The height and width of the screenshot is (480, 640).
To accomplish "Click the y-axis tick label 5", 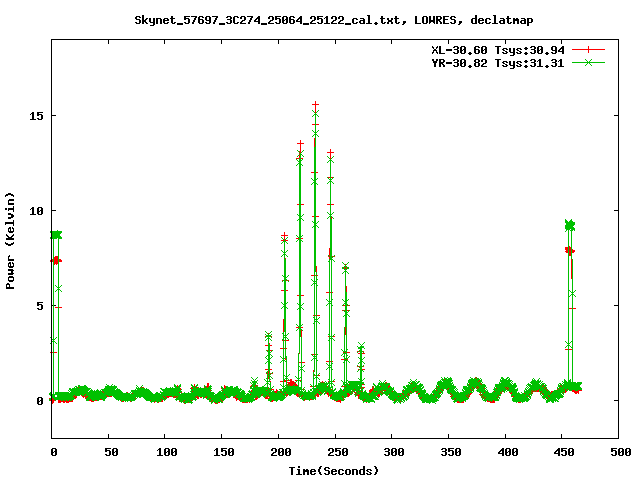I will click(40, 306).
